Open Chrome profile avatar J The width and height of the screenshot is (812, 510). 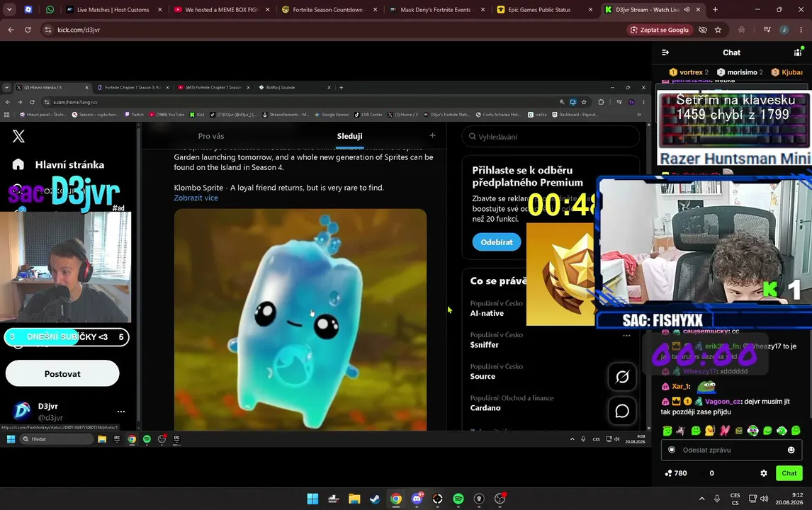click(784, 30)
